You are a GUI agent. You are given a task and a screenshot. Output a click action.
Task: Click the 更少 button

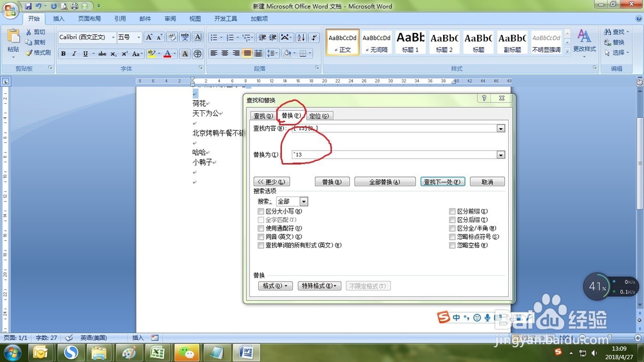click(272, 182)
